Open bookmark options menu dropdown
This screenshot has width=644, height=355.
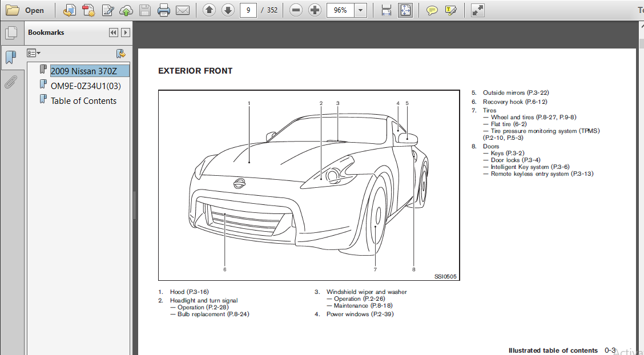34,53
